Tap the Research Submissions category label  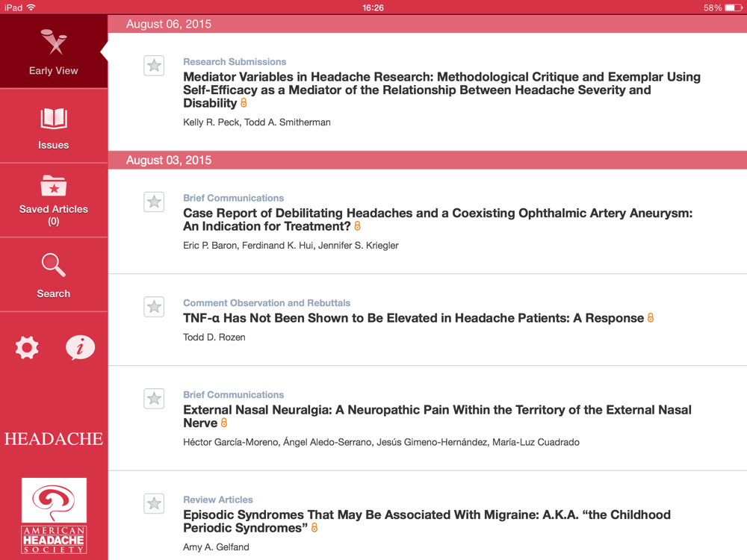click(235, 62)
